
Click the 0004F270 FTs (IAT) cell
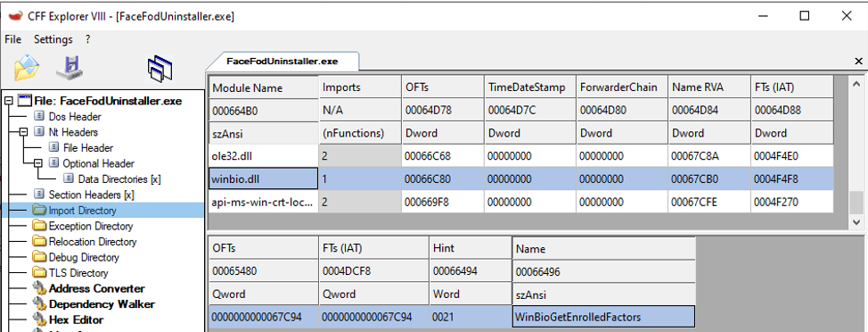[791, 203]
